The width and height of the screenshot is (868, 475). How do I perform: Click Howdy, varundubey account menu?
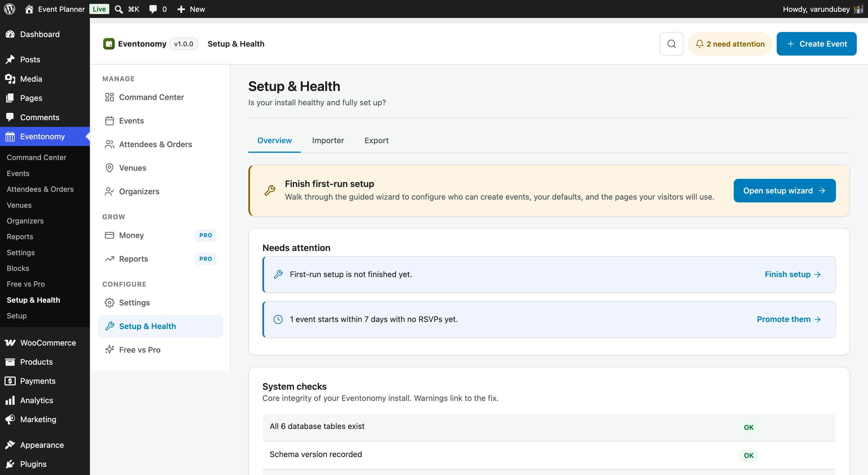(x=822, y=9)
